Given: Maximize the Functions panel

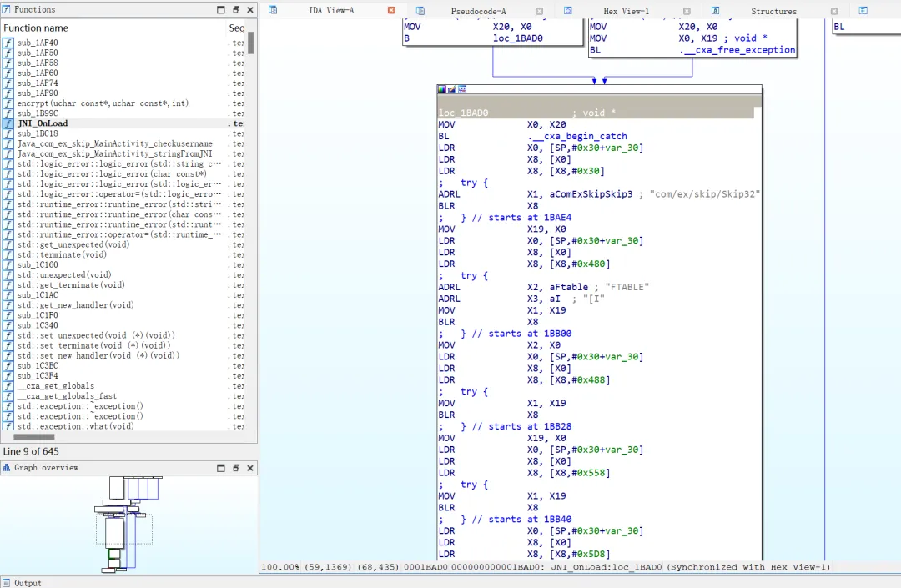Looking at the screenshot, I should [x=221, y=10].
